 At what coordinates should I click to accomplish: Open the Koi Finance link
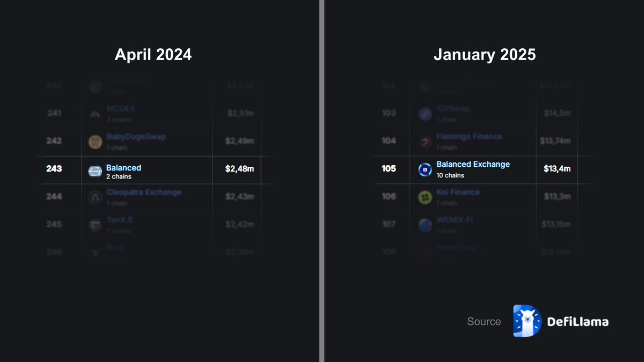[x=458, y=192]
